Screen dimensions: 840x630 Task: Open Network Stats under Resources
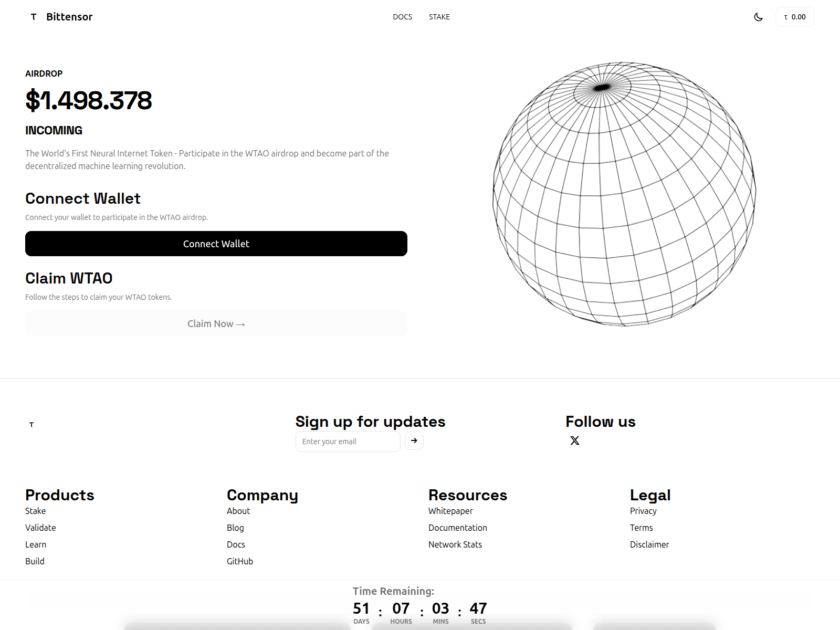click(455, 544)
